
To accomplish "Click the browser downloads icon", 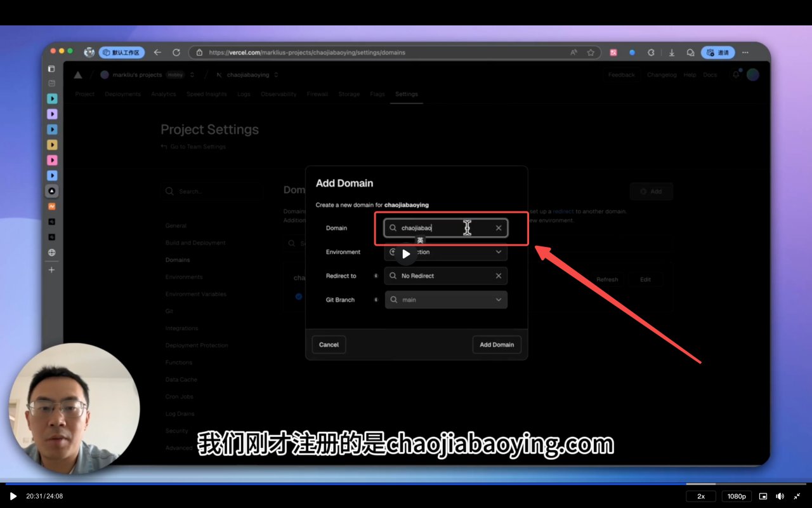I will (x=671, y=53).
